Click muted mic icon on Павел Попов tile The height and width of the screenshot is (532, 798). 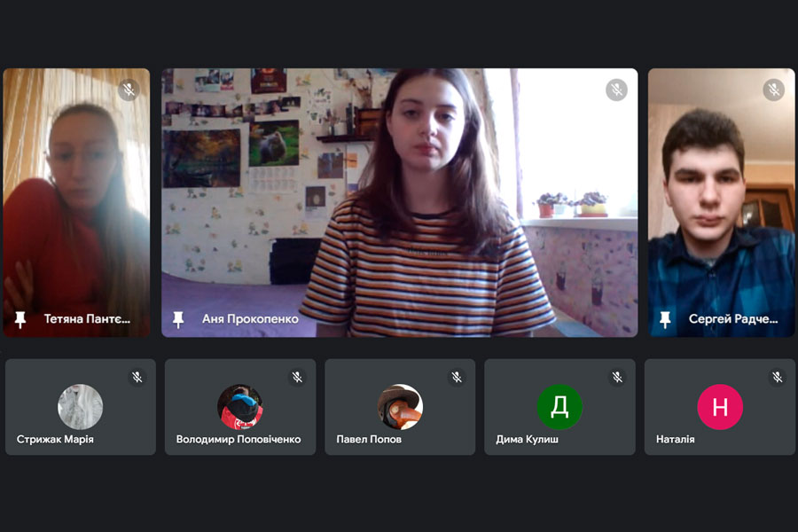457,377
